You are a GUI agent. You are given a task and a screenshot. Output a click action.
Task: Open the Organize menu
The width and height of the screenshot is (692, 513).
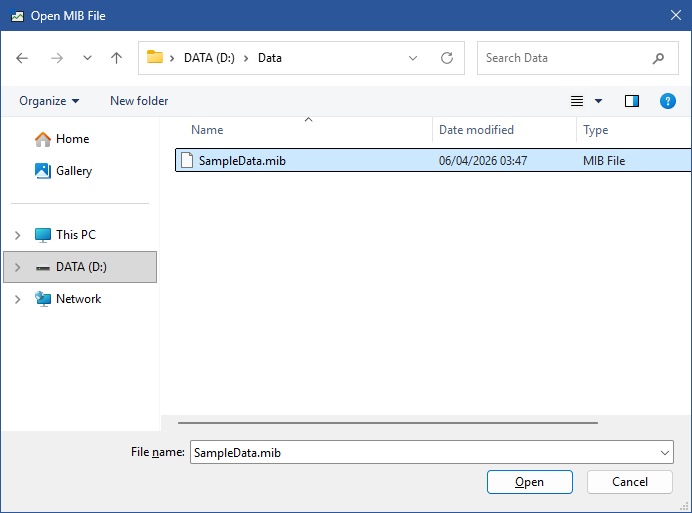[49, 101]
